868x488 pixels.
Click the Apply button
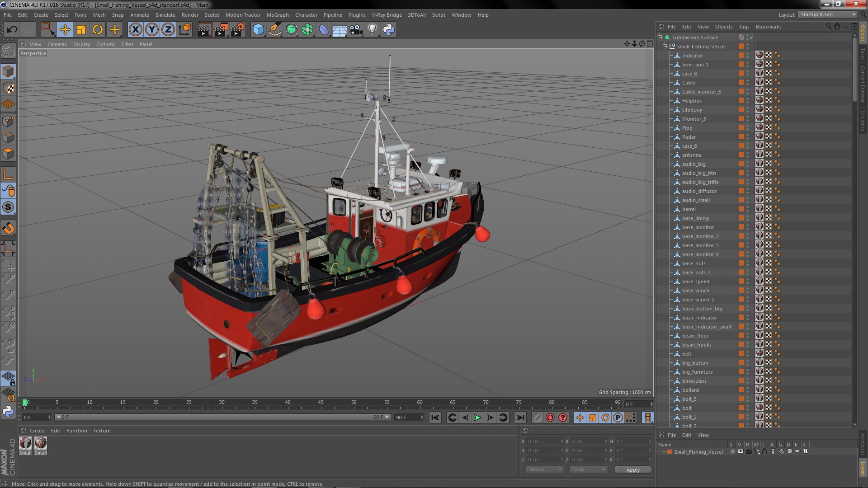pos(632,469)
